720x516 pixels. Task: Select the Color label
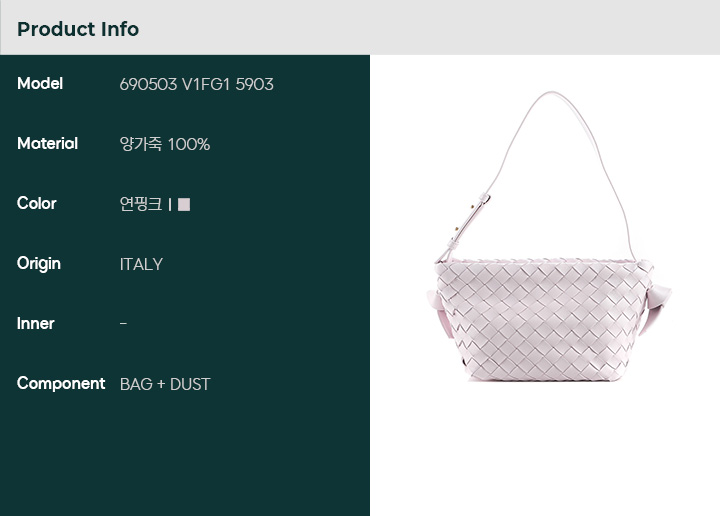pyautogui.click(x=37, y=203)
